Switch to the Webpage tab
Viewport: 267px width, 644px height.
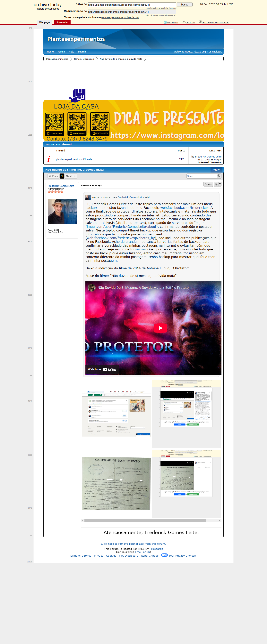[x=44, y=22]
